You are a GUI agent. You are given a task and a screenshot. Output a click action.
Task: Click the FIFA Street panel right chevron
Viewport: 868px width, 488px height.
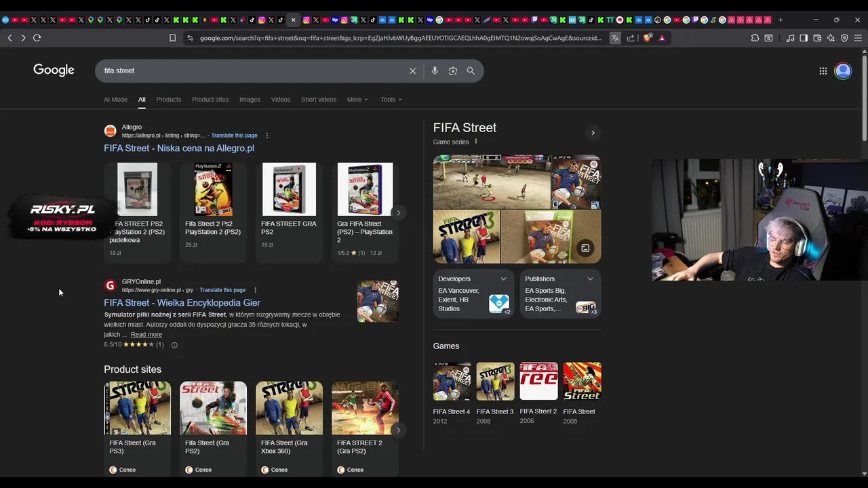[x=593, y=133]
